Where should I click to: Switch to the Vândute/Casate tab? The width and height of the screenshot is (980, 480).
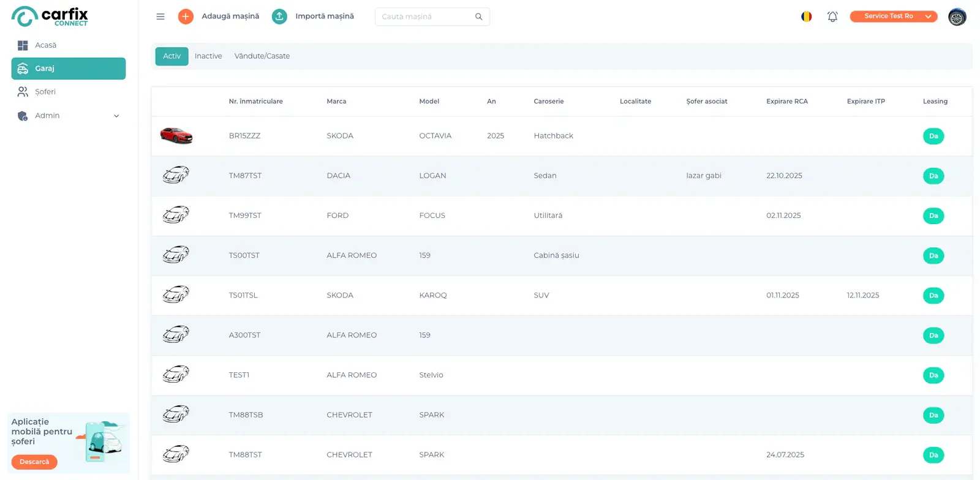click(262, 56)
